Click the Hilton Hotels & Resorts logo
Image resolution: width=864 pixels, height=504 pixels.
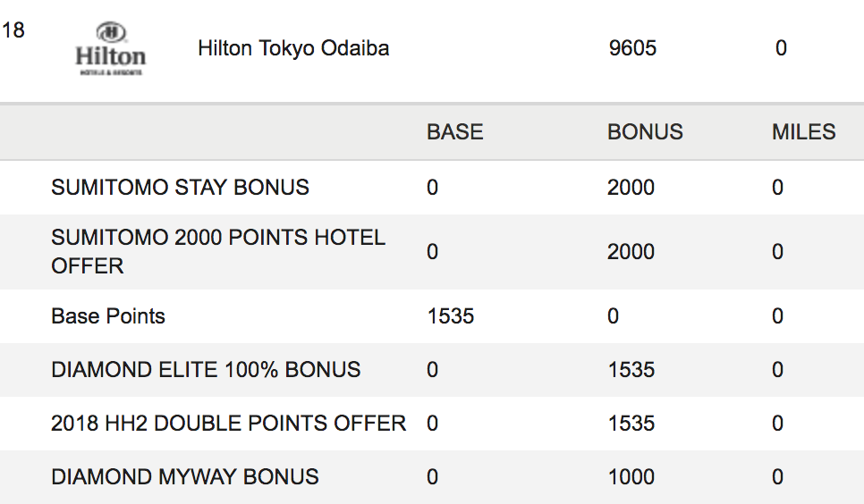(x=110, y=48)
